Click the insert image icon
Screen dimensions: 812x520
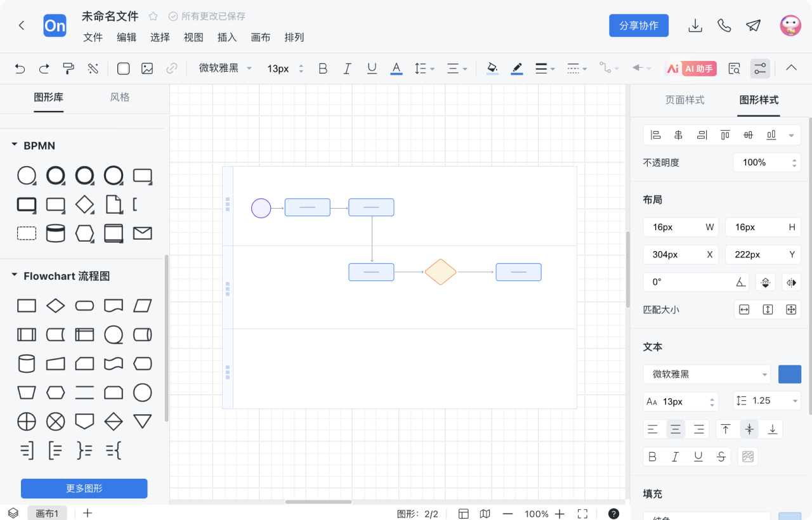pyautogui.click(x=147, y=68)
